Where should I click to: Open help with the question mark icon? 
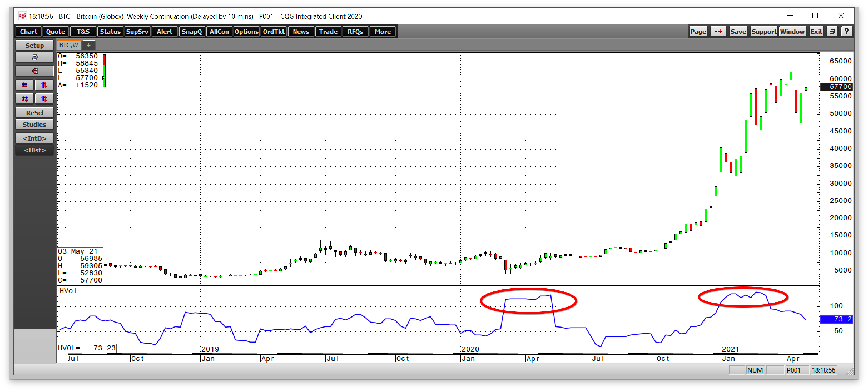[846, 31]
